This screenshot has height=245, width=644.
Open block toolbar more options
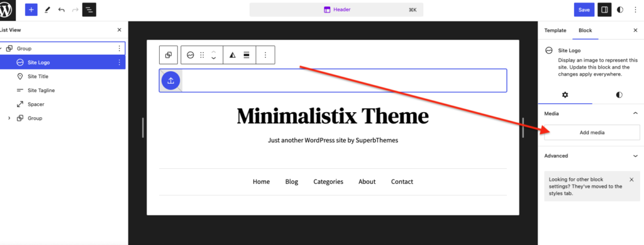click(x=265, y=55)
